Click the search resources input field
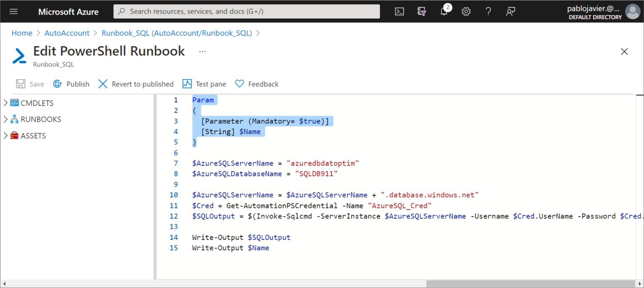The width and height of the screenshot is (644, 288). (x=247, y=11)
